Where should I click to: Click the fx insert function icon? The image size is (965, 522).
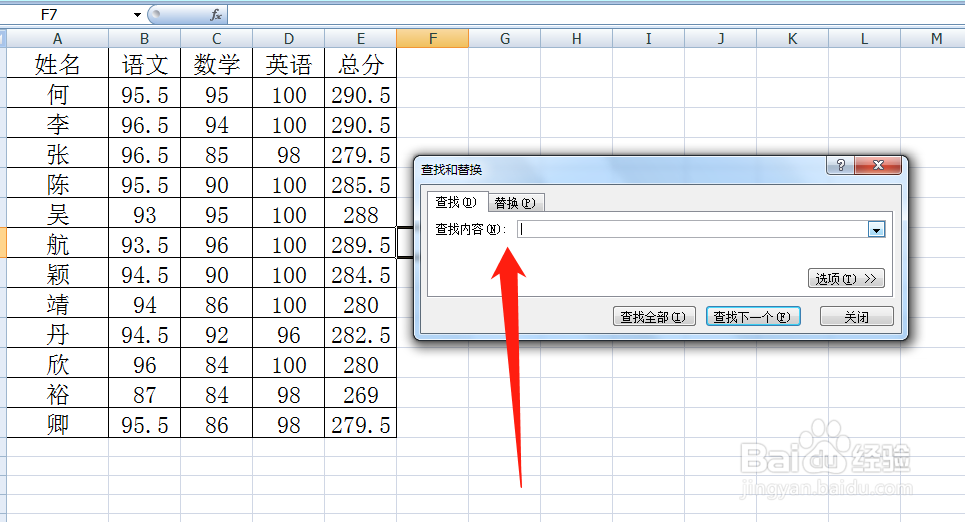[215, 15]
